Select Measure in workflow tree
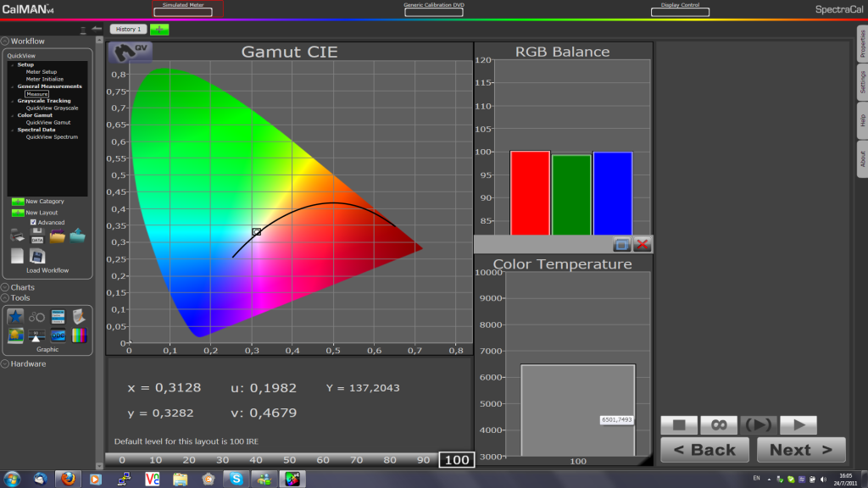This screenshot has height=488, width=868. [37, 94]
